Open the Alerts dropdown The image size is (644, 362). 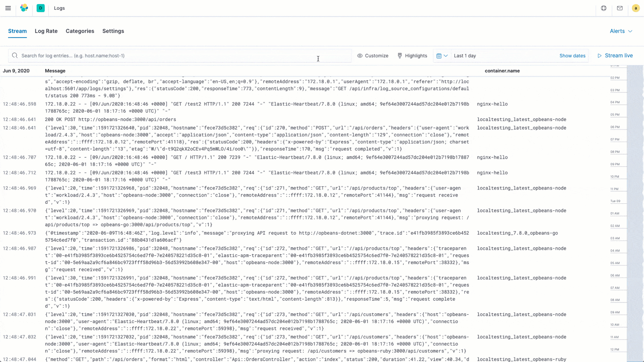(621, 31)
